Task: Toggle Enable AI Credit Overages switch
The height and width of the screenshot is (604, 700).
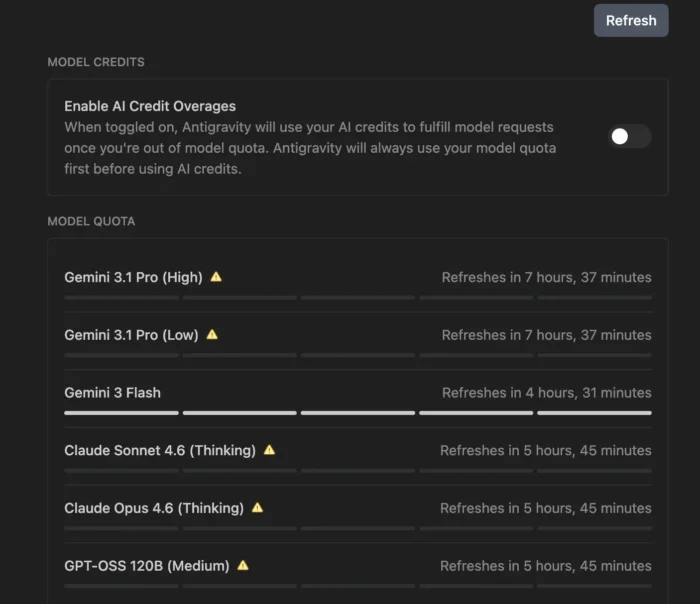Action: [x=630, y=136]
